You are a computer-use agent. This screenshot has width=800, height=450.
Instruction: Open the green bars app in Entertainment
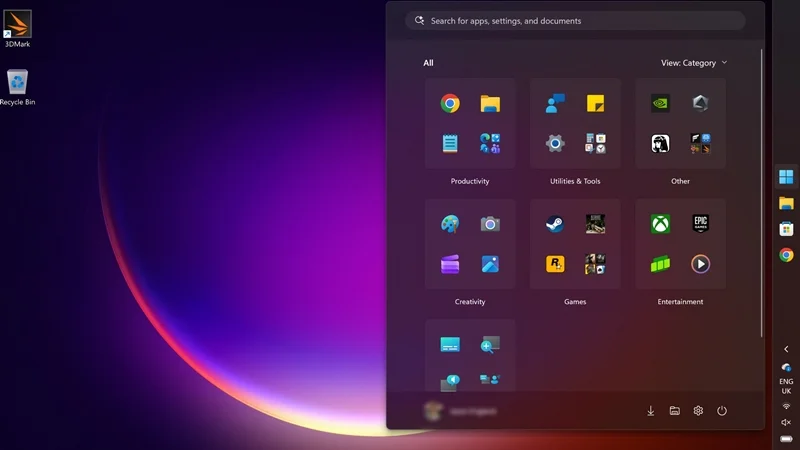click(x=660, y=264)
